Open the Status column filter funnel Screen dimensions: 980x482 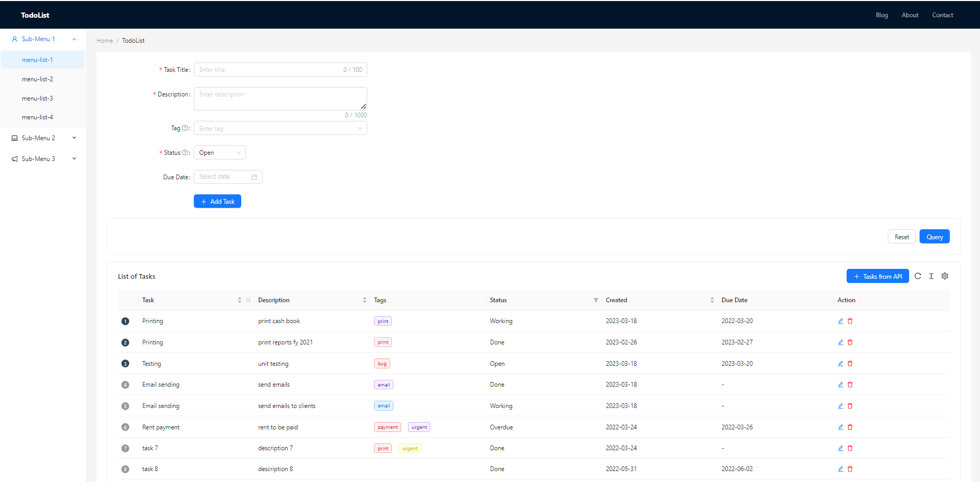click(596, 301)
